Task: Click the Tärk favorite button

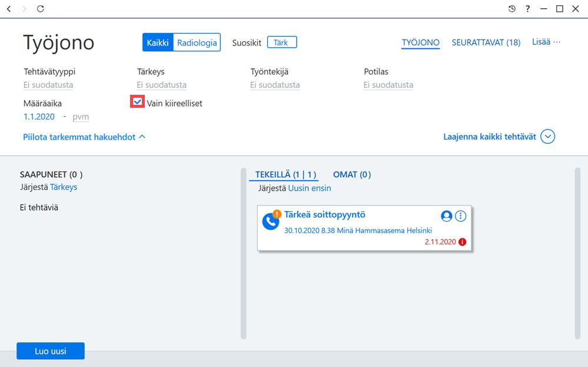Action: pos(282,42)
